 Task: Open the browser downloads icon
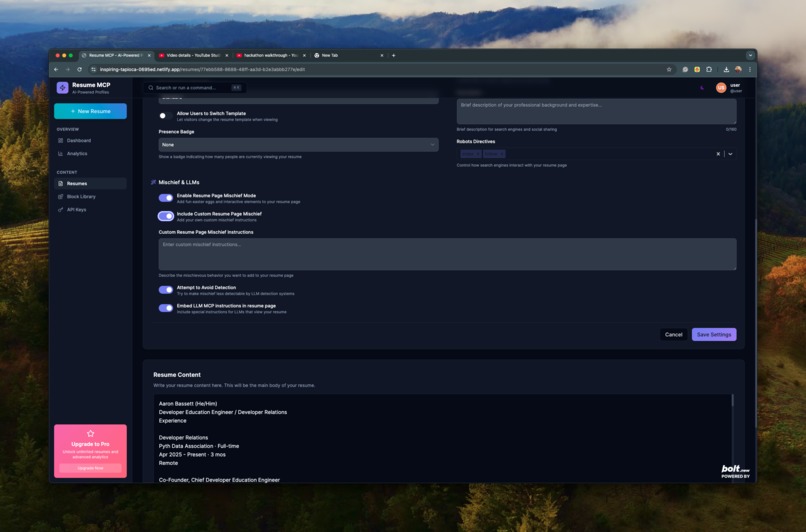726,69
